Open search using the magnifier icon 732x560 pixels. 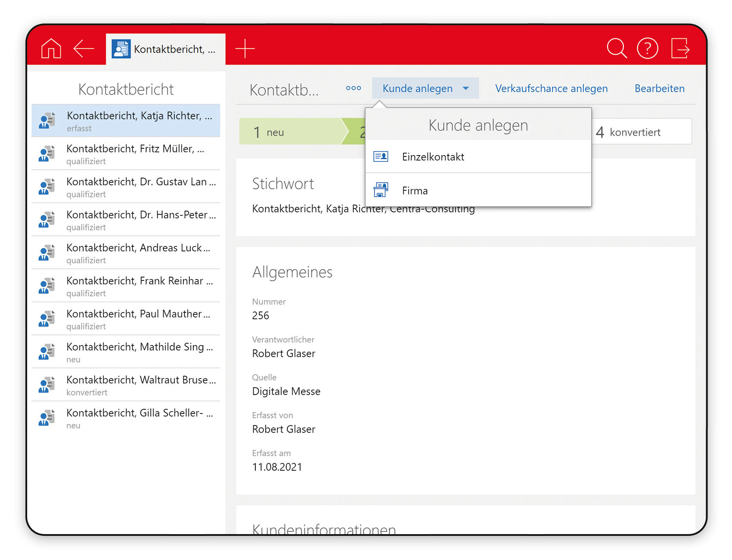pos(617,49)
